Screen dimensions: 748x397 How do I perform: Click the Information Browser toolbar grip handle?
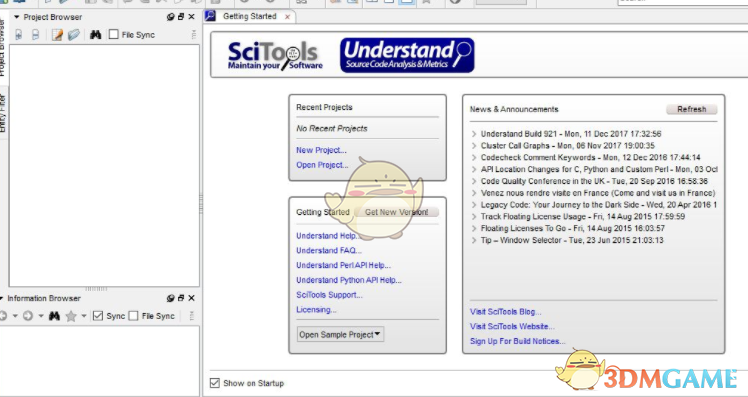tap(193, 316)
